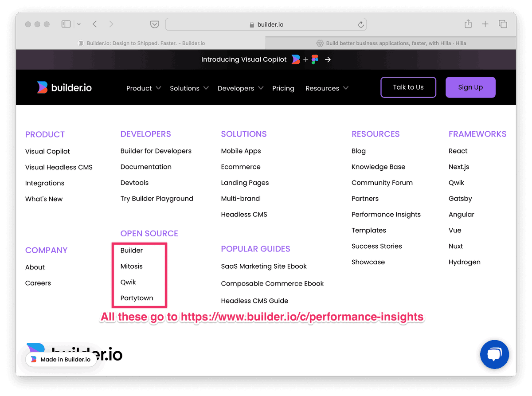This screenshot has height=396, width=532.
Task: Open the About company link
Action: (35, 267)
